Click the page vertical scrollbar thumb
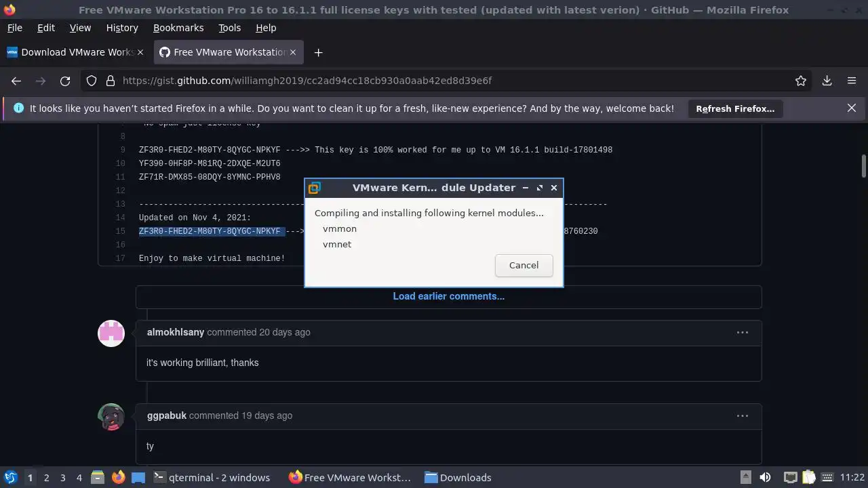868x488 pixels. [864, 165]
